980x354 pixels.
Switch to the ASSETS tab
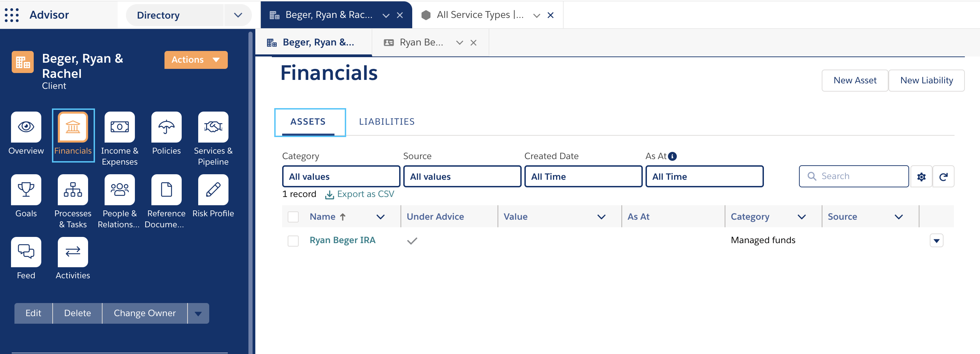pyautogui.click(x=308, y=122)
